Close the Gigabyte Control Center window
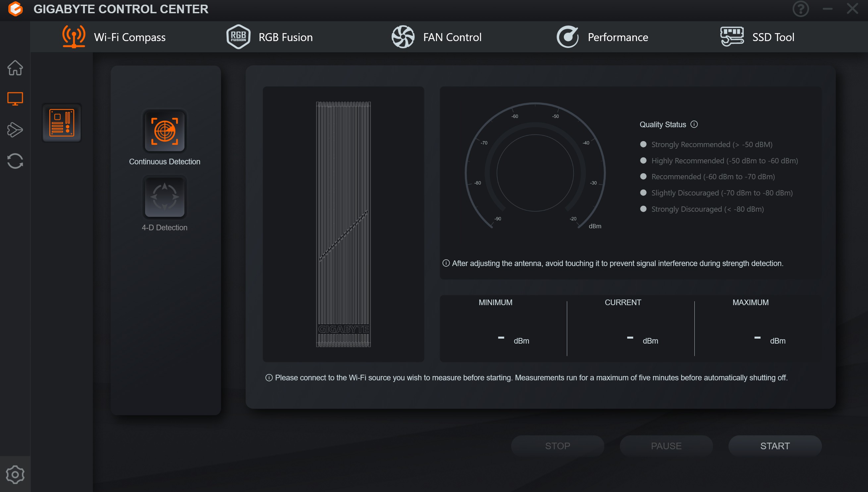Viewport: 868px width, 492px height. (x=852, y=9)
